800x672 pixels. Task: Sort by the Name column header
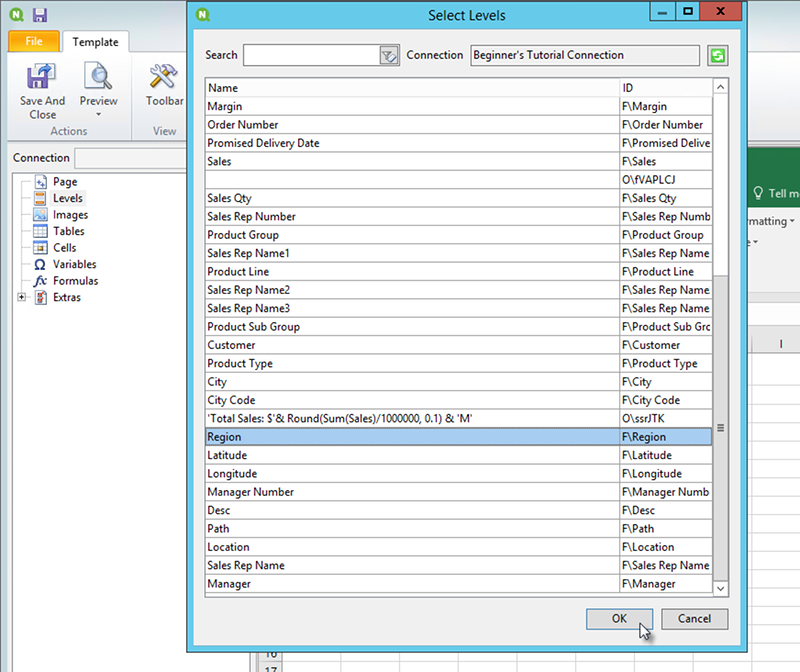pos(410,88)
